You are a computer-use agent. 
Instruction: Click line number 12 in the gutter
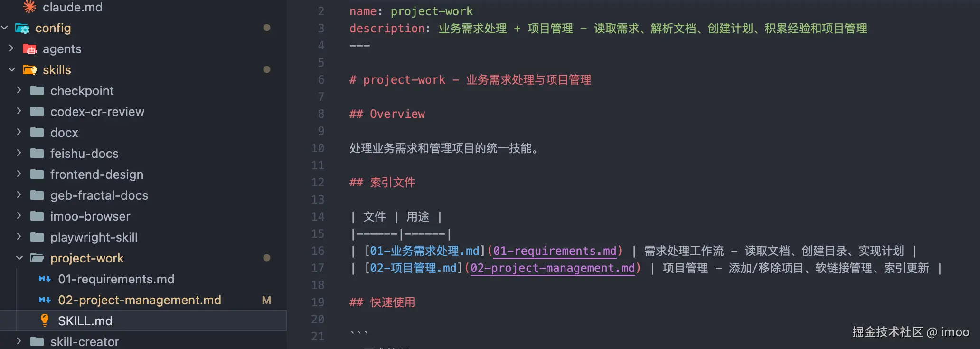click(x=318, y=183)
